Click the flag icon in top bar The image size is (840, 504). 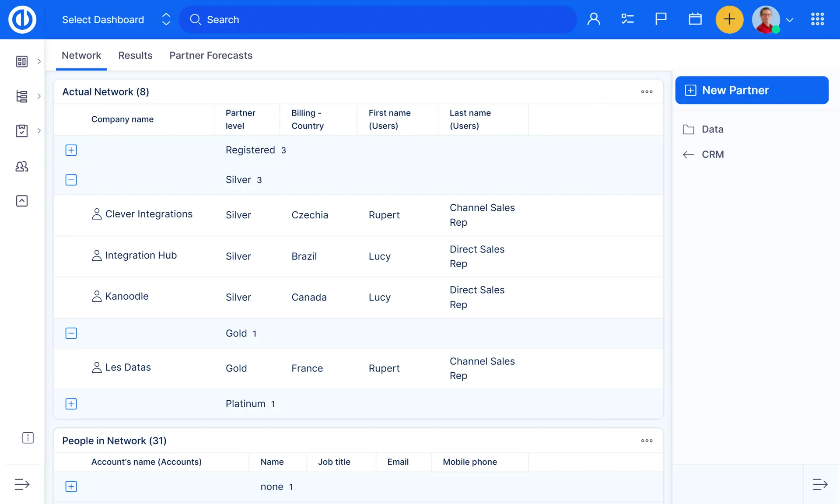[x=661, y=19]
